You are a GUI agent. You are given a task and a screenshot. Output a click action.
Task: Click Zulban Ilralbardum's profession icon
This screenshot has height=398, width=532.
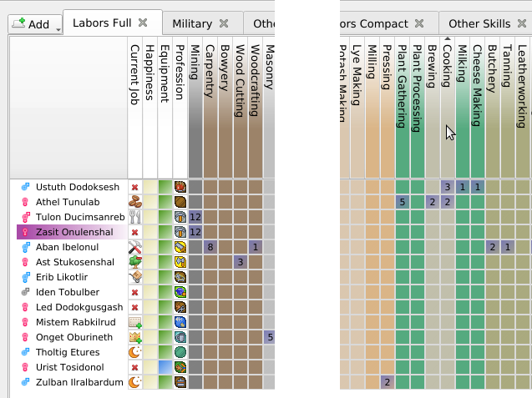coord(180,382)
